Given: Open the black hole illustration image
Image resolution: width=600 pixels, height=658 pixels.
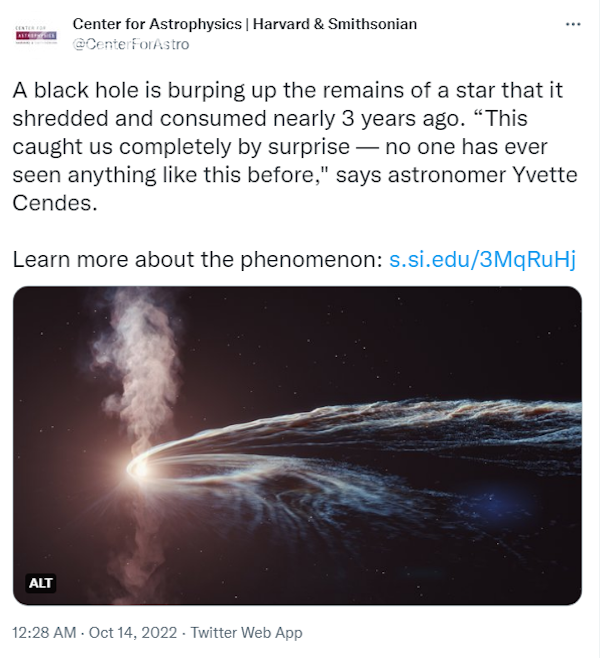Looking at the screenshot, I should 297,446.
